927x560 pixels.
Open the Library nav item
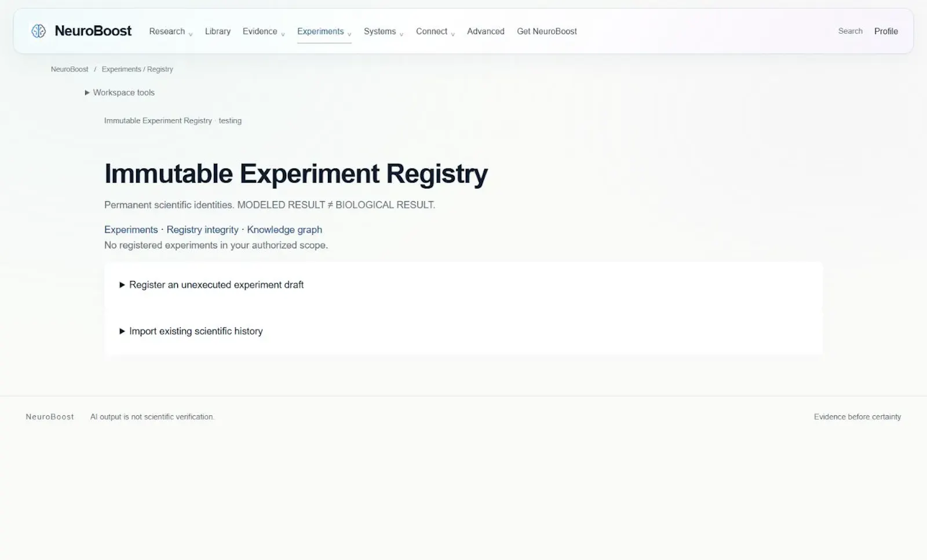218,31
